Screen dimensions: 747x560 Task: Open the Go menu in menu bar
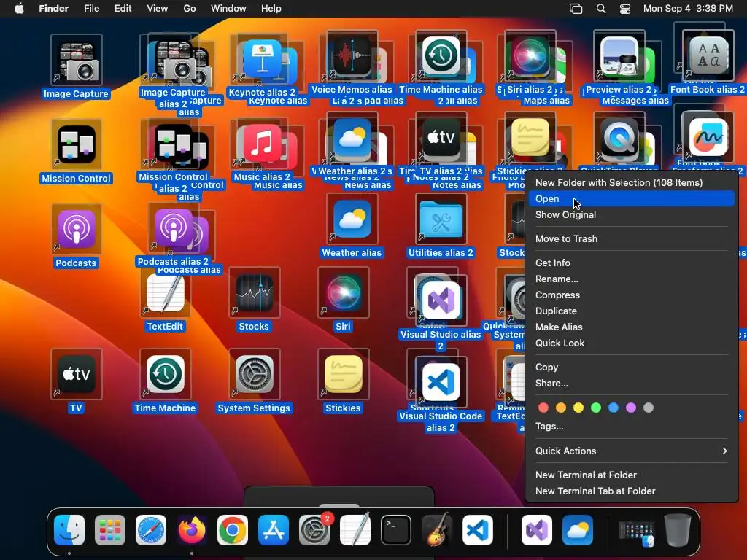tap(190, 9)
